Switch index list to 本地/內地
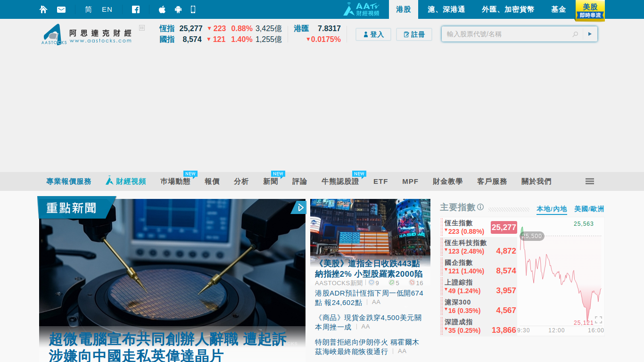This screenshot has height=362, width=644. pyautogui.click(x=552, y=209)
